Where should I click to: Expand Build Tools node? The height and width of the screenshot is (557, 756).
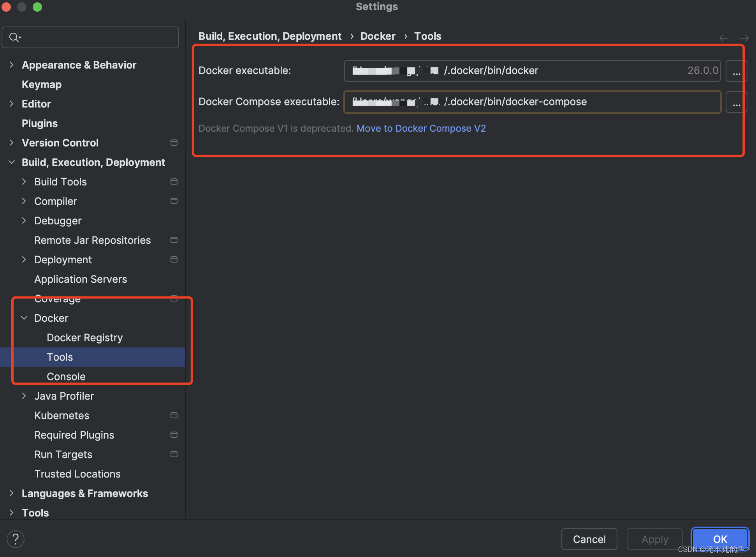point(24,182)
